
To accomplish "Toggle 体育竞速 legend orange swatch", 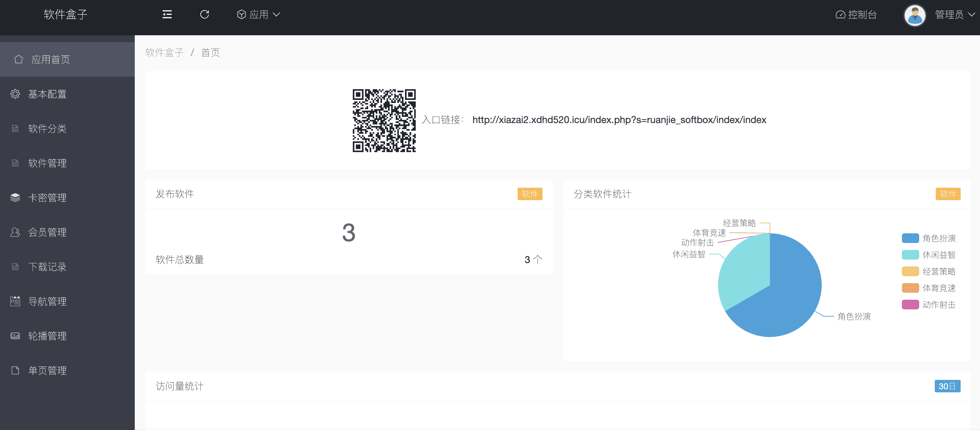I will (x=910, y=288).
